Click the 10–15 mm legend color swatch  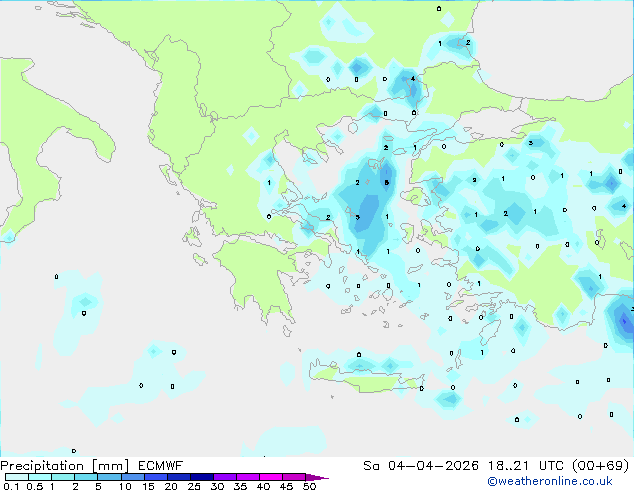[x=133, y=477]
